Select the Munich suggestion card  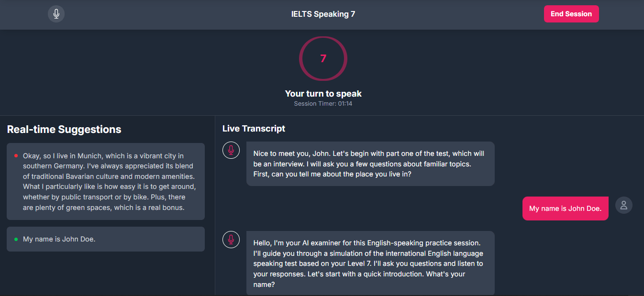(106, 181)
